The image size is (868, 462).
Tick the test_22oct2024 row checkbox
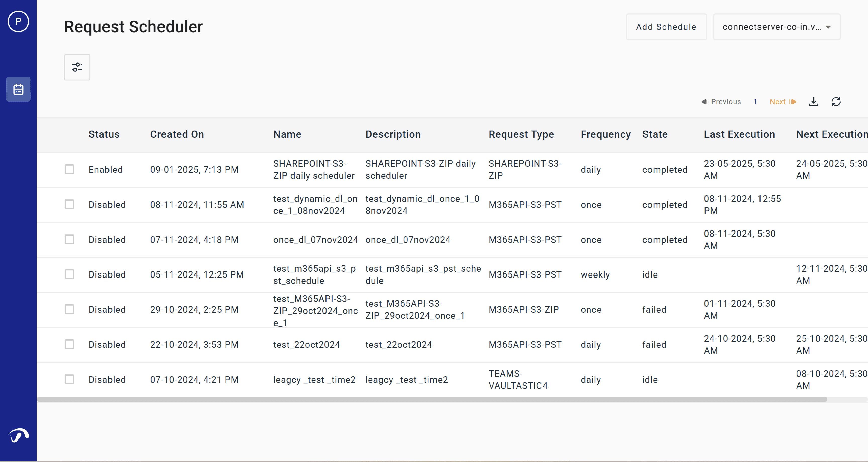click(69, 344)
